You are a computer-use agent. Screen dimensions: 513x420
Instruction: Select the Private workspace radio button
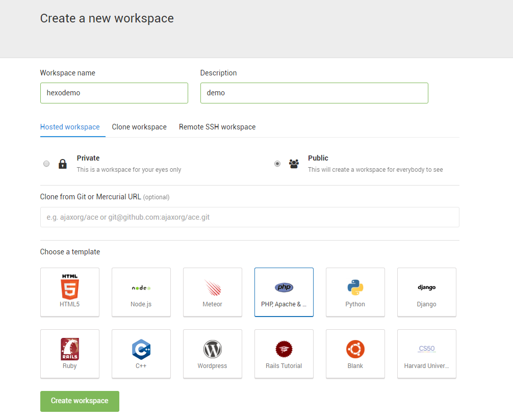coord(46,164)
